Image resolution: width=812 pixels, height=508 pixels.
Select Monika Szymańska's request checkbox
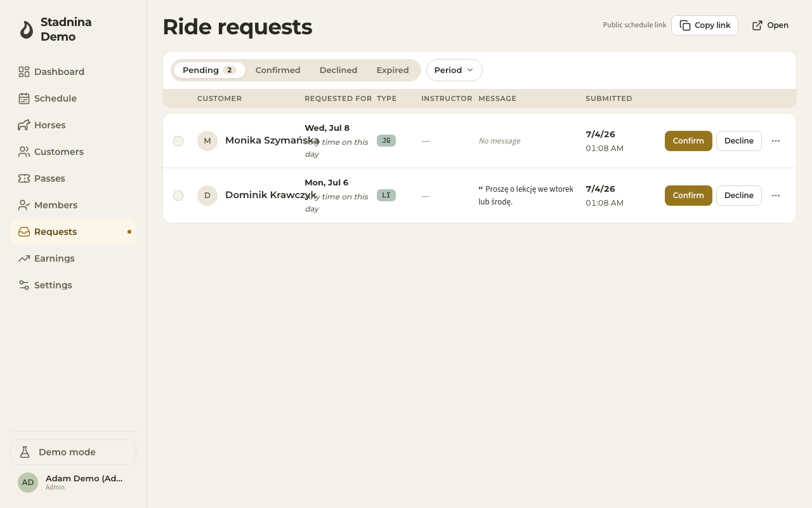pos(178,141)
